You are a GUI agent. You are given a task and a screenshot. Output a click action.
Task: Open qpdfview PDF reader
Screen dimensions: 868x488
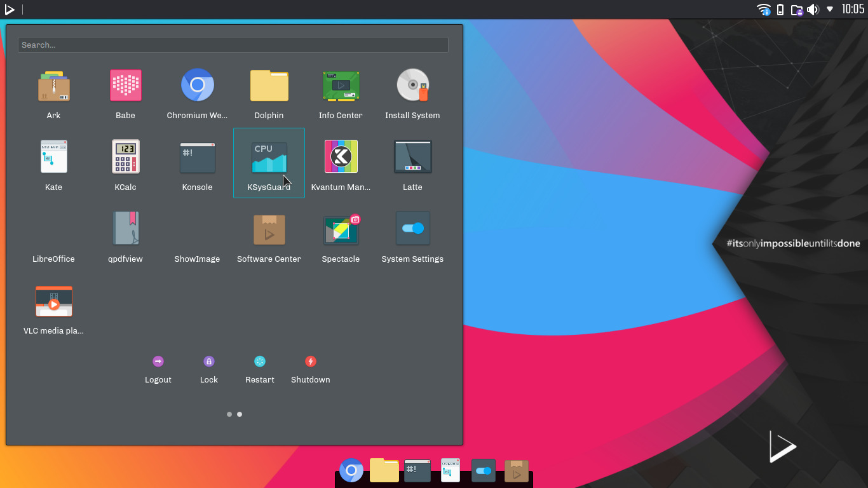[x=125, y=229]
